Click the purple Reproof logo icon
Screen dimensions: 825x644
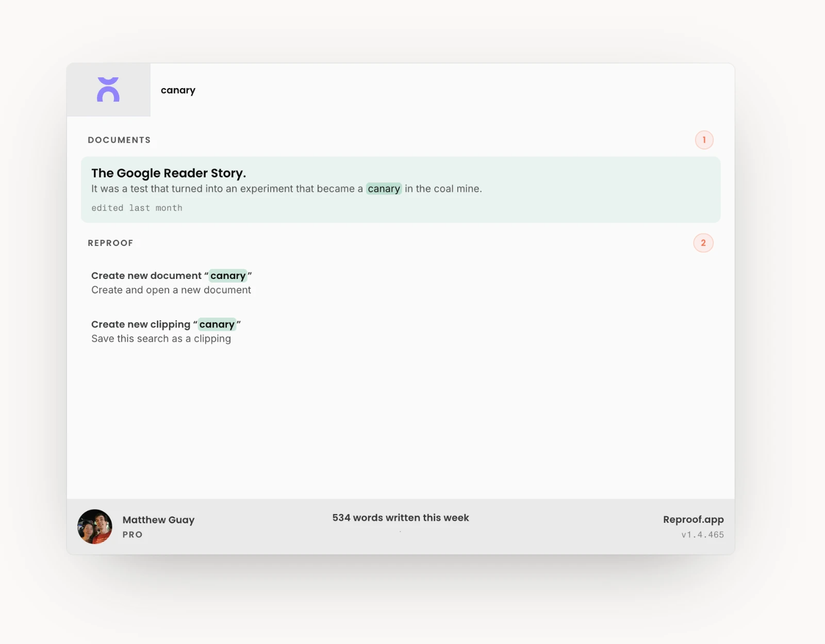pyautogui.click(x=108, y=90)
